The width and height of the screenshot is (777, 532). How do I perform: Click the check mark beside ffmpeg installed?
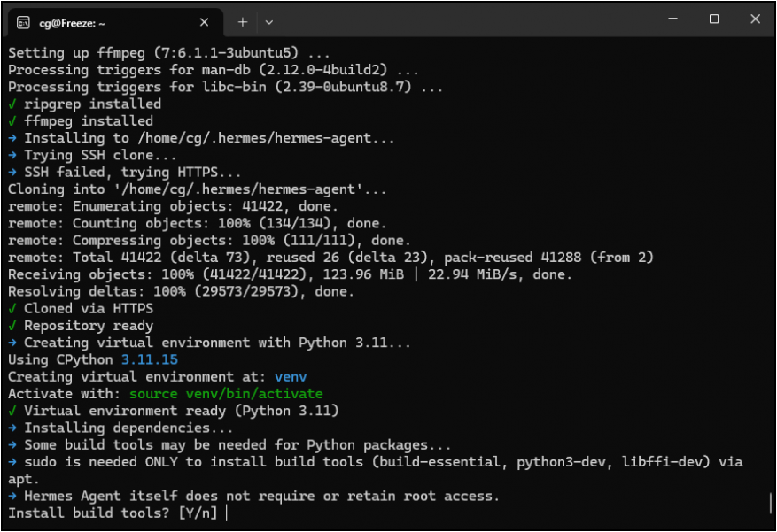(x=12, y=121)
